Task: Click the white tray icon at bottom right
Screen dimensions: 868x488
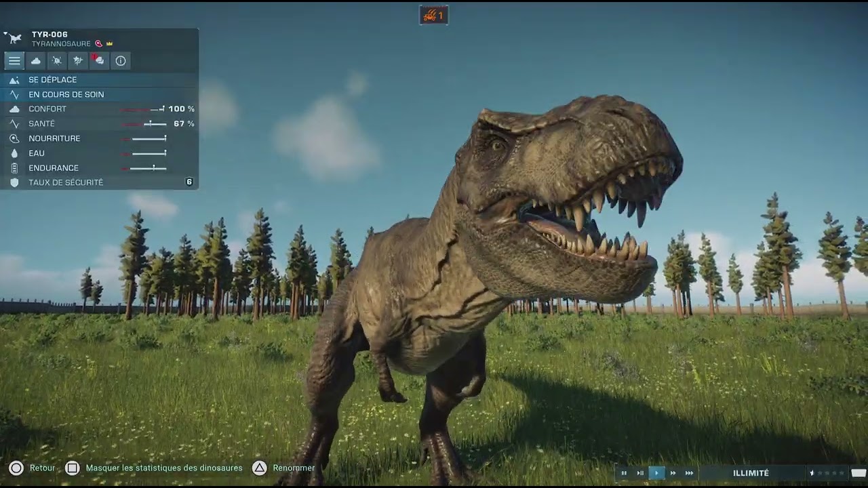Action: [859, 473]
